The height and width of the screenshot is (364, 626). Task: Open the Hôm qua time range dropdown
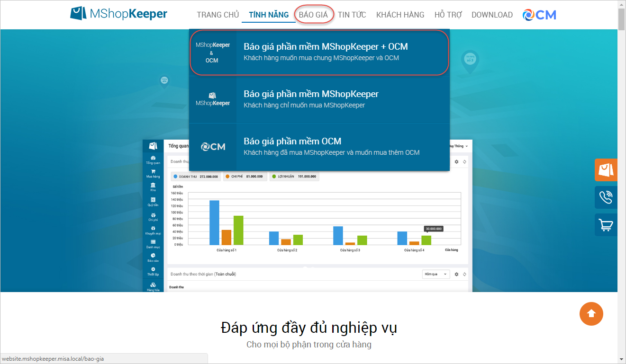point(436,274)
